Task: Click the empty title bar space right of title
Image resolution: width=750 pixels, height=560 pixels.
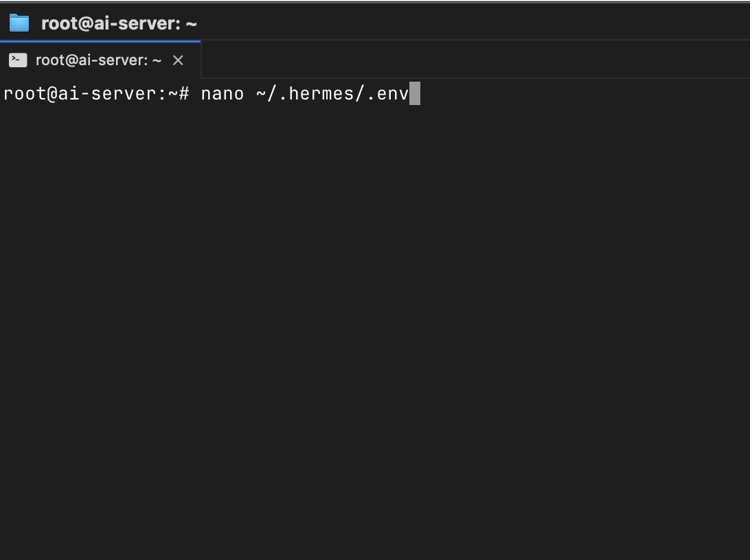Action: pyautogui.click(x=473, y=23)
